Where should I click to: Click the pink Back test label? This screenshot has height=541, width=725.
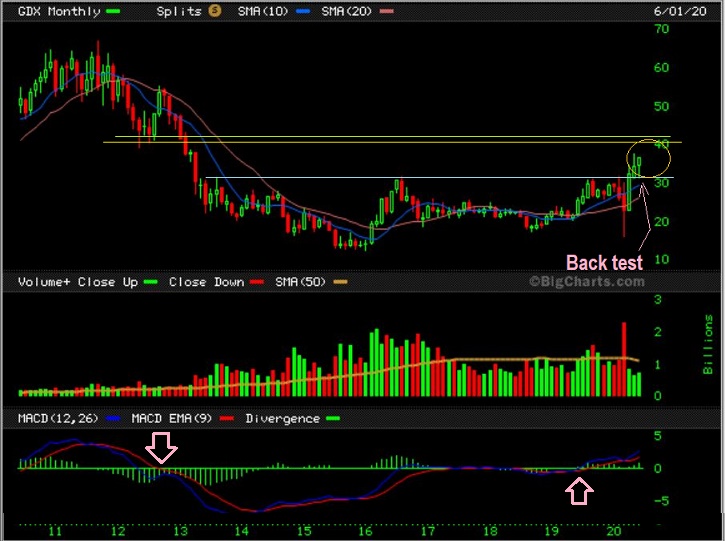tap(604, 263)
